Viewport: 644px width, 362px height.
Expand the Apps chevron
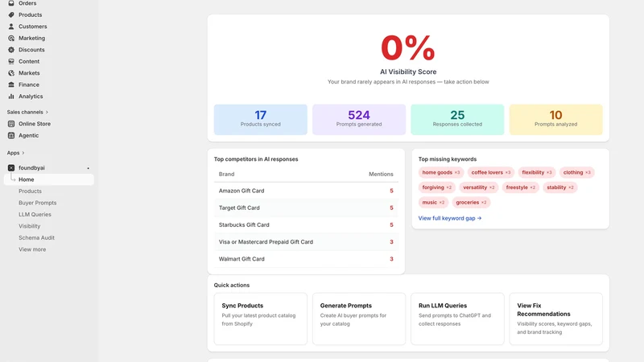[x=23, y=153]
